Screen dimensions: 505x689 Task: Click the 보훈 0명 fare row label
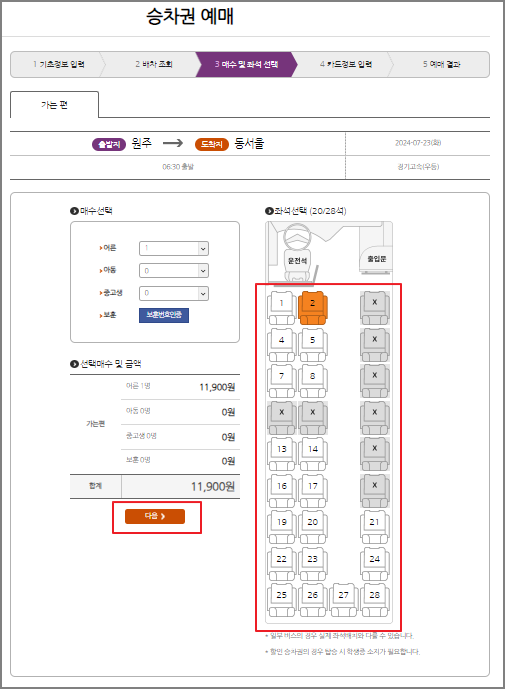pos(138,460)
